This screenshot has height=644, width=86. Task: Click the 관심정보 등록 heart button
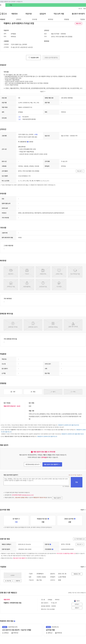coord(33,57)
